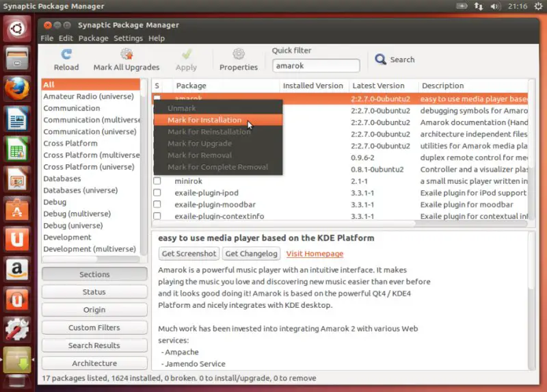Screen dimensions: 547x392
Task: Click Synaptic launcher icon with green arrow
Action: coord(16,360)
